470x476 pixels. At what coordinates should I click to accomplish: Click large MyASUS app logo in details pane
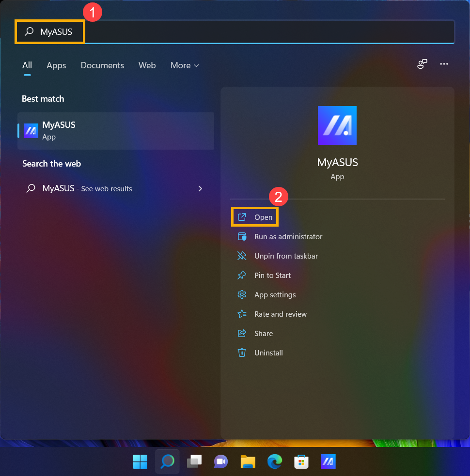[x=337, y=125]
